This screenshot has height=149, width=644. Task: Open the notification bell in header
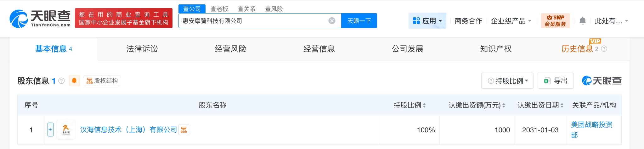coord(582,21)
